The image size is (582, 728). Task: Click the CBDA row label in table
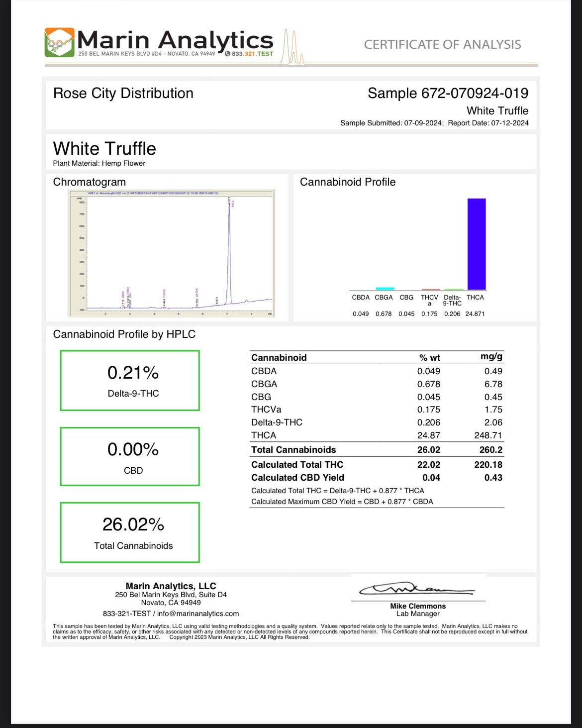click(x=264, y=371)
